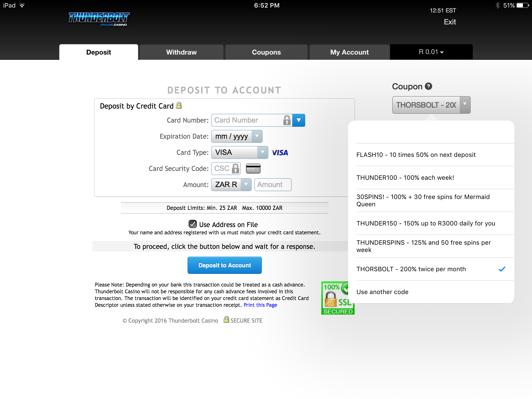Click the Coupon help question mark icon

tap(428, 86)
